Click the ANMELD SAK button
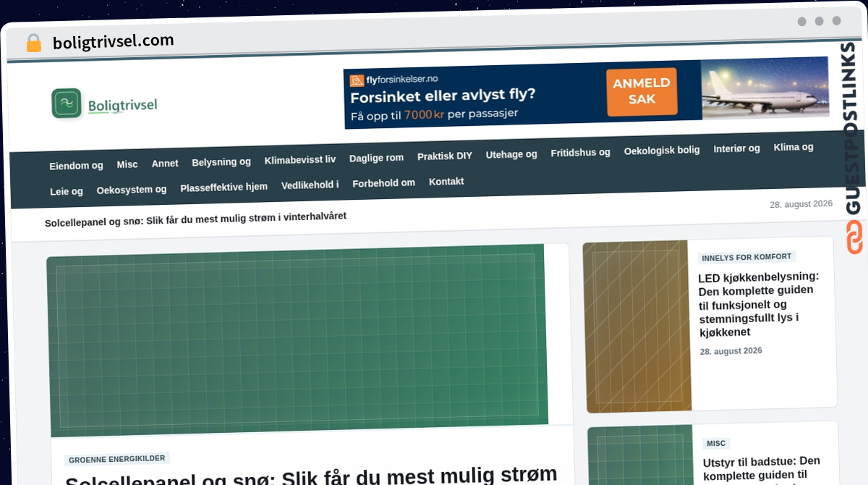 tap(642, 91)
